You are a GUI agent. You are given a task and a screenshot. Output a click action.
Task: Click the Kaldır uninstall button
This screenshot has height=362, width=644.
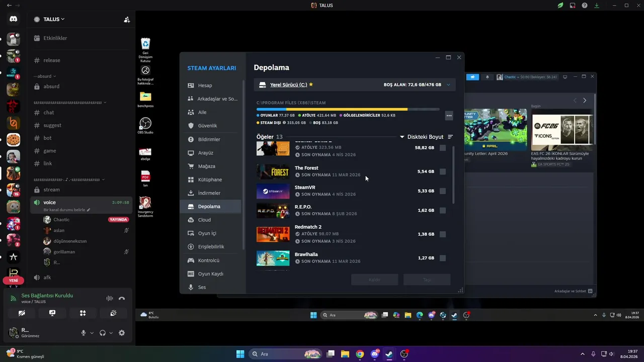coord(374,280)
